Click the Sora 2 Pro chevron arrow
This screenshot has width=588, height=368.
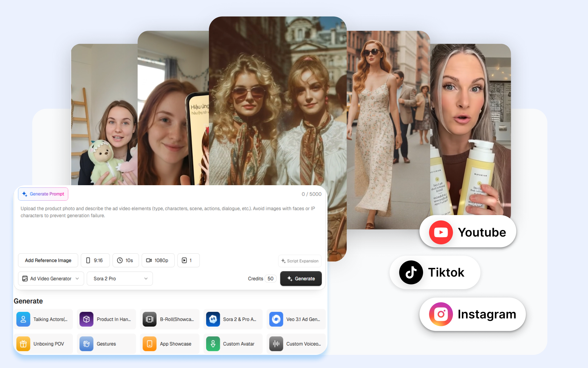[x=146, y=279]
